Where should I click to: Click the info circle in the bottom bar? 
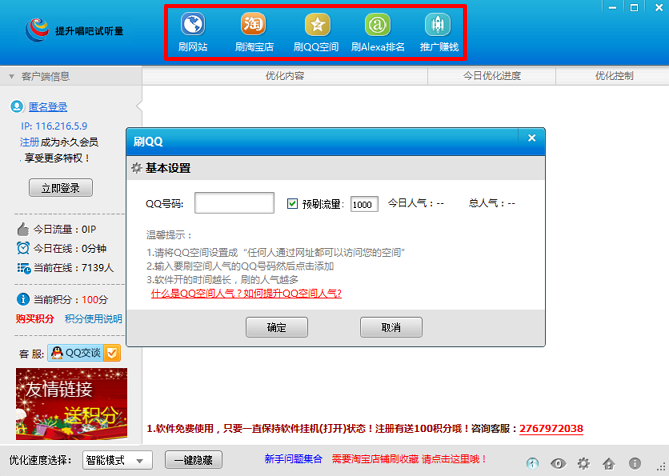click(635, 463)
